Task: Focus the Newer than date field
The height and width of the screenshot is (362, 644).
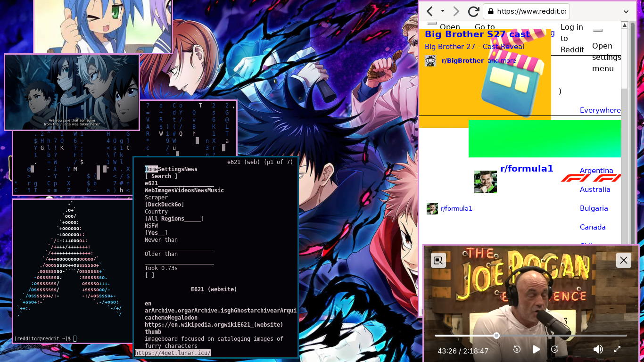Action: coord(179,247)
